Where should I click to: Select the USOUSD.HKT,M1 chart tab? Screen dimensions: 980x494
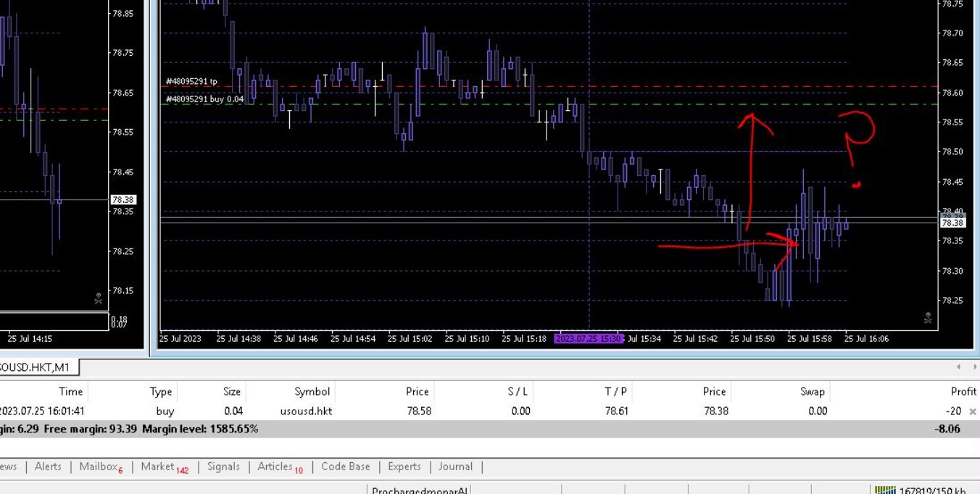tap(36, 367)
